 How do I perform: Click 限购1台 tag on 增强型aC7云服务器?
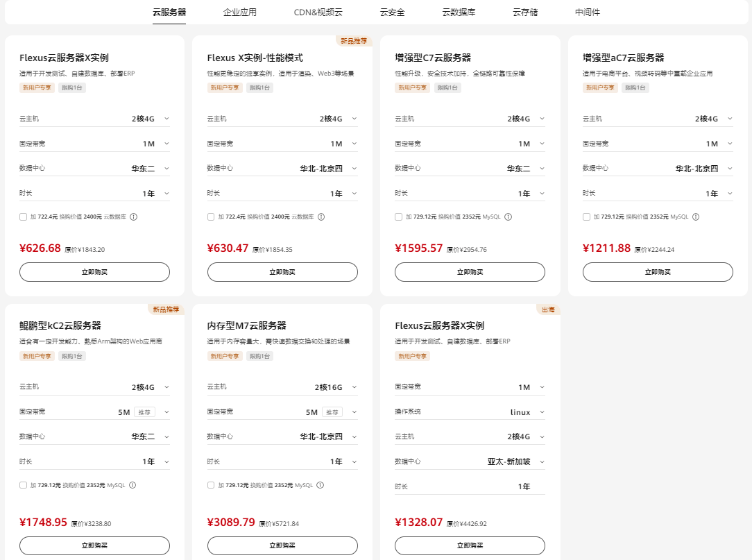635,88
